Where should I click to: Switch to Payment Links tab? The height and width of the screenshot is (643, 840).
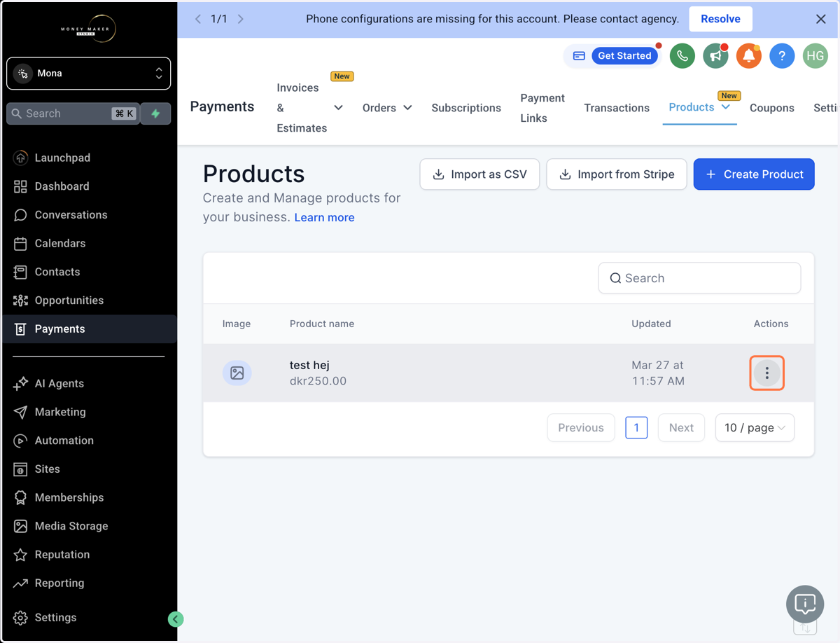(x=542, y=108)
